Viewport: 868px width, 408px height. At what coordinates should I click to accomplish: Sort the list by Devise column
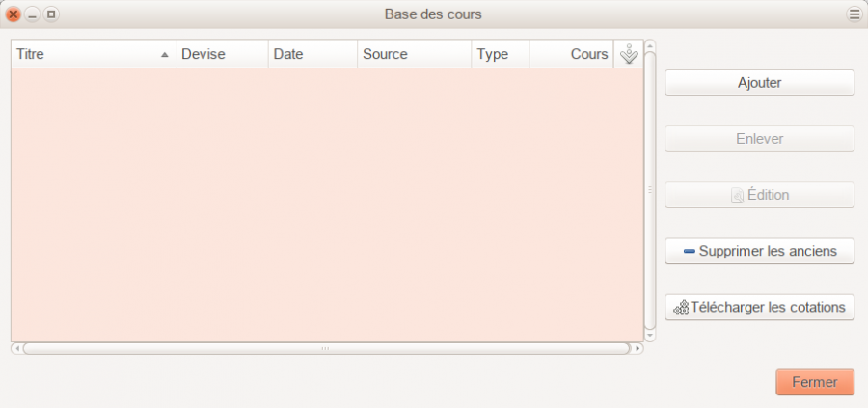(x=221, y=54)
